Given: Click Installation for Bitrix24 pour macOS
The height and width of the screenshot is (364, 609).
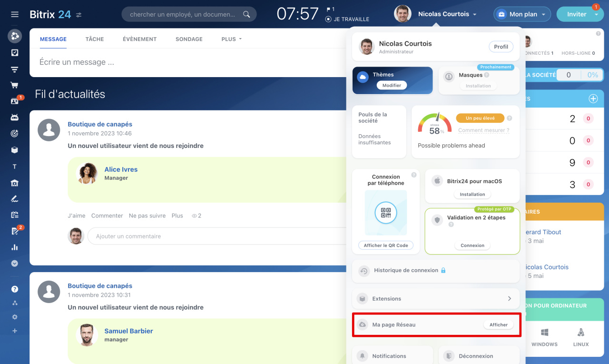Looking at the screenshot, I should (472, 194).
